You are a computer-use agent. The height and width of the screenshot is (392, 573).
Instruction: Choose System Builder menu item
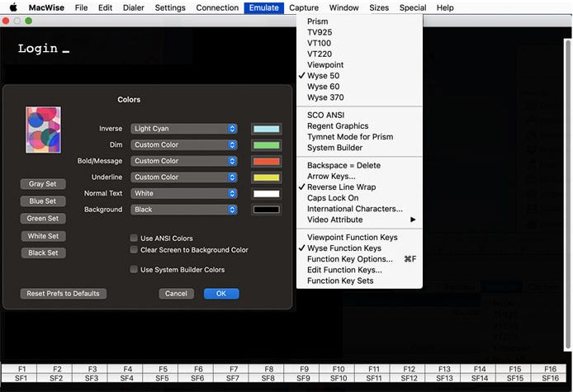tap(360, 148)
